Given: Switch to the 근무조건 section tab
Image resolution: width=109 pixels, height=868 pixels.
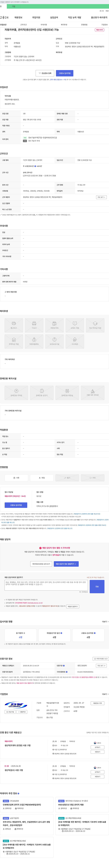Looking at the screenshot, I should point(24,25).
